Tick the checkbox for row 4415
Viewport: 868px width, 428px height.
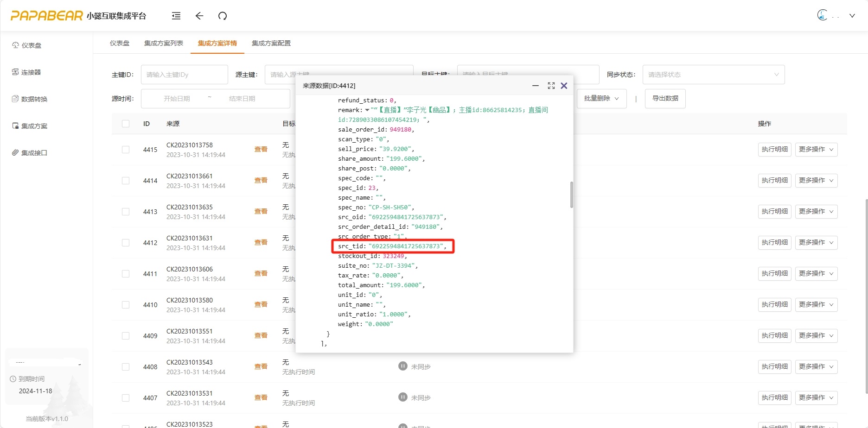[126, 150]
